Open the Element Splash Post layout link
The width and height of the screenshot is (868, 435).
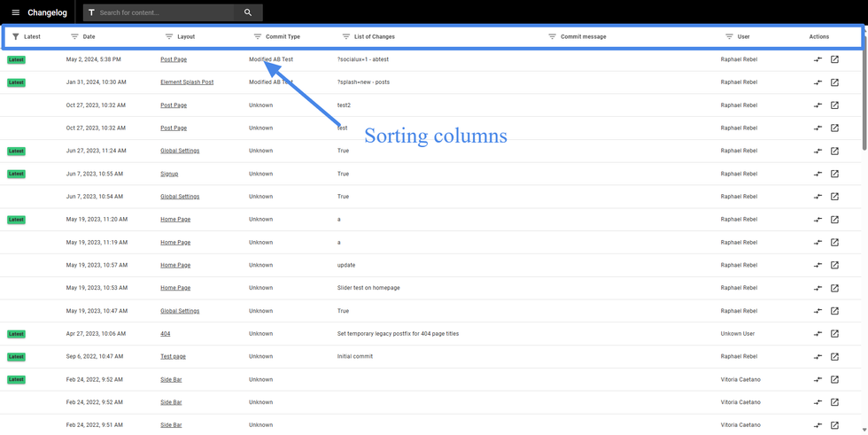[187, 82]
